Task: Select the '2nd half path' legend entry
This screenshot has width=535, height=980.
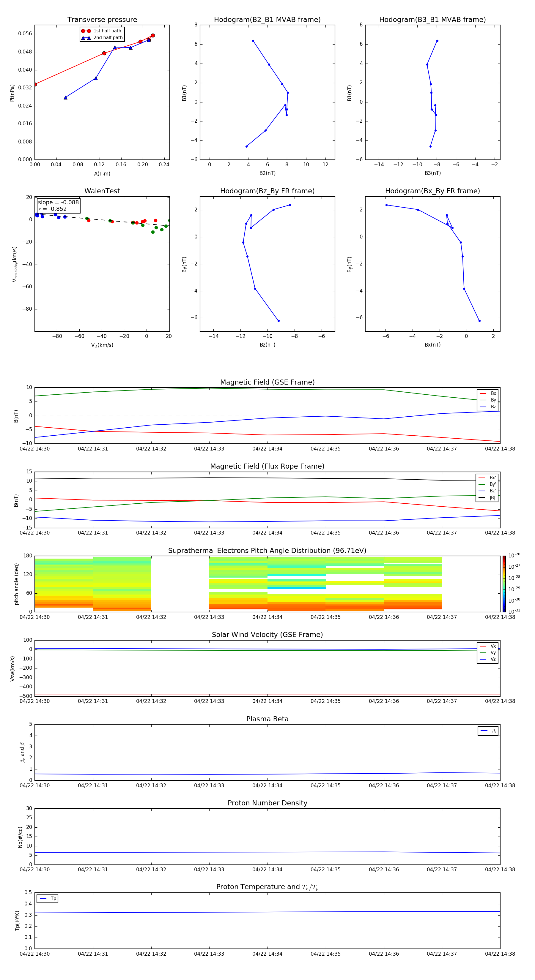Action: point(102,38)
